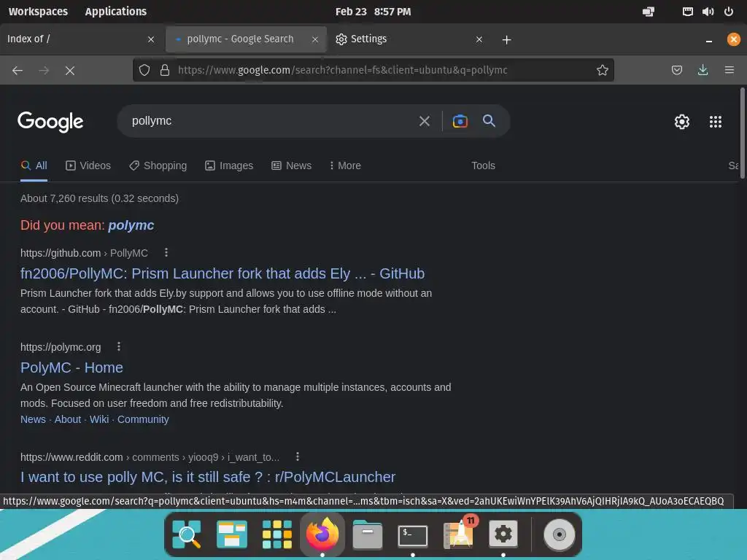Image resolution: width=747 pixels, height=560 pixels.
Task: Bookmark this page with the star
Action: pyautogui.click(x=602, y=71)
